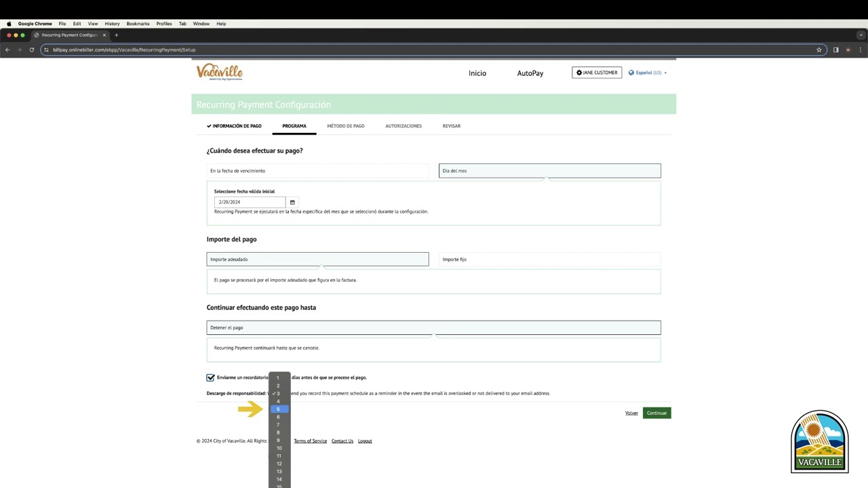Go forward in browser history

click(19, 49)
